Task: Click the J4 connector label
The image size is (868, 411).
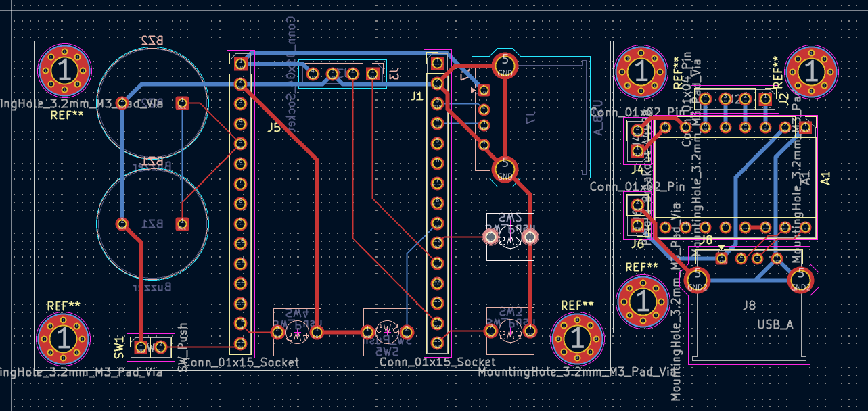Action: pos(637,170)
